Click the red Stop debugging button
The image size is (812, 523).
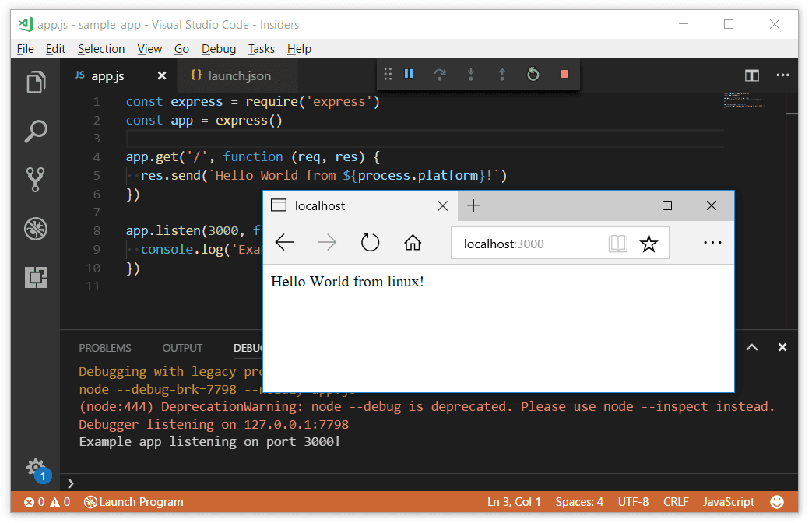tap(564, 75)
